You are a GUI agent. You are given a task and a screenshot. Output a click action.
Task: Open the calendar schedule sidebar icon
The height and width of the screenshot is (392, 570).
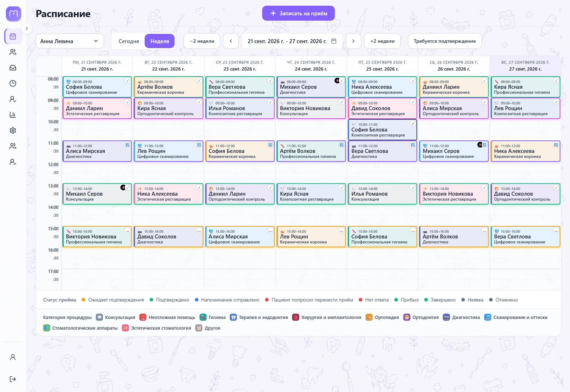(x=13, y=36)
